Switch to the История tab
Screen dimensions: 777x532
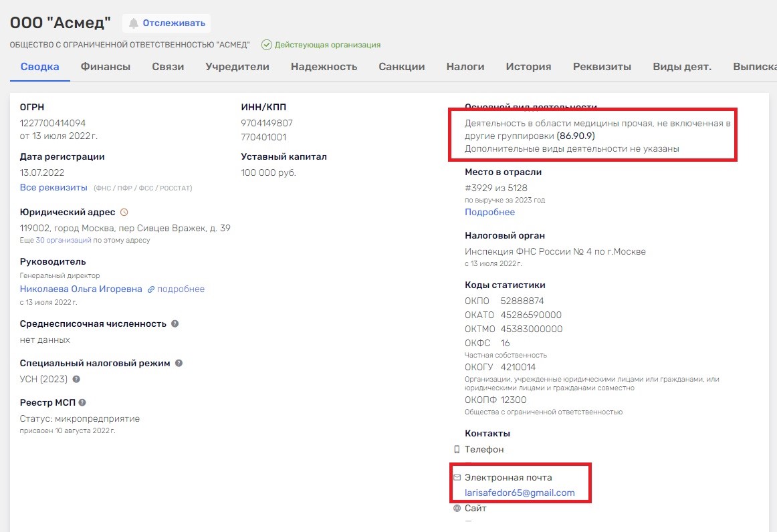[x=529, y=67]
